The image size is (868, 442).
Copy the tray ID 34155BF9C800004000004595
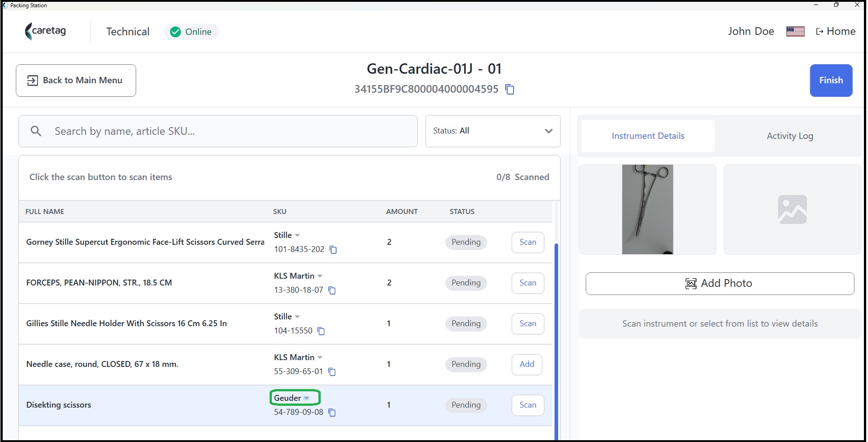(510, 89)
